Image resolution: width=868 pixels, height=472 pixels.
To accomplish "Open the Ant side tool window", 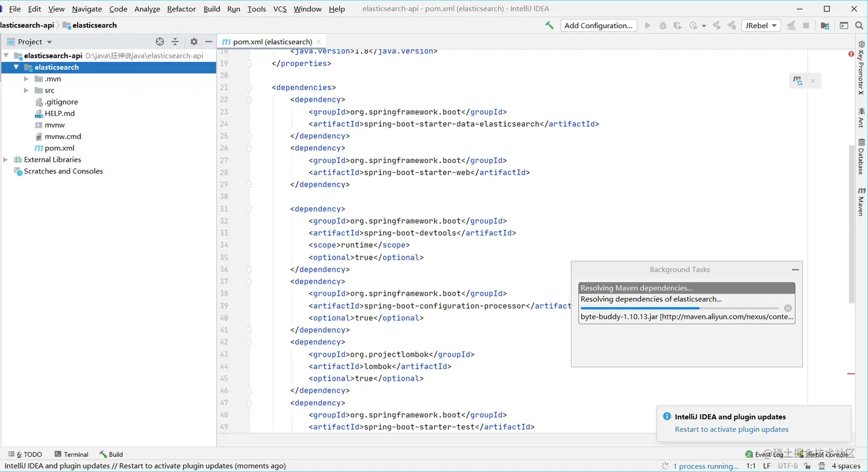I will 861,117.
